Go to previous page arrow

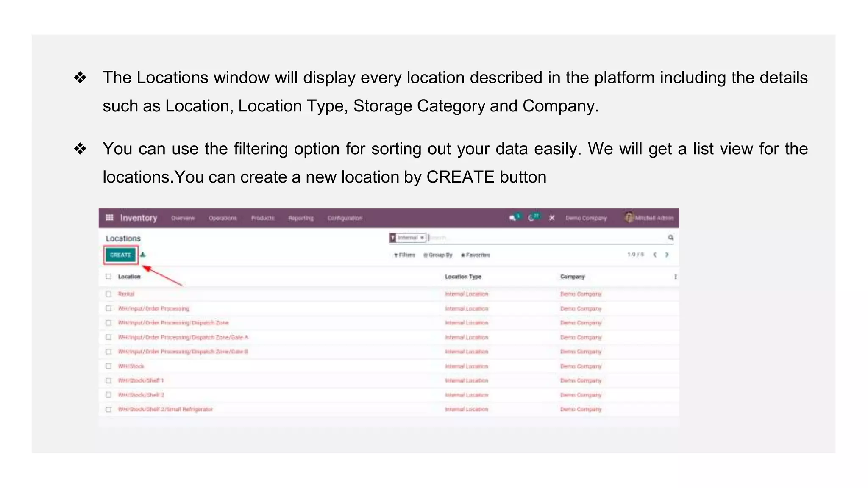click(x=655, y=255)
